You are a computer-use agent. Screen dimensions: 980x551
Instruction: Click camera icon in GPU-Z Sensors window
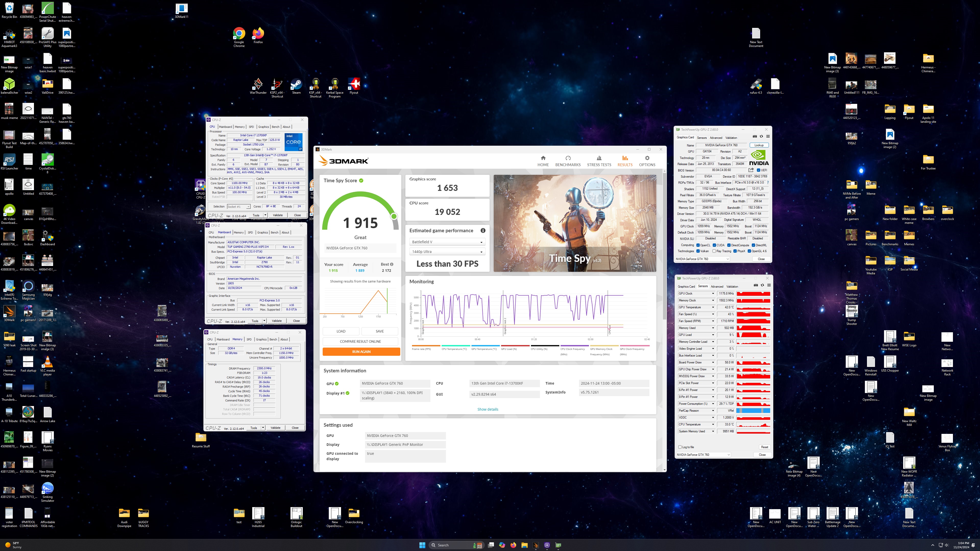756,285
